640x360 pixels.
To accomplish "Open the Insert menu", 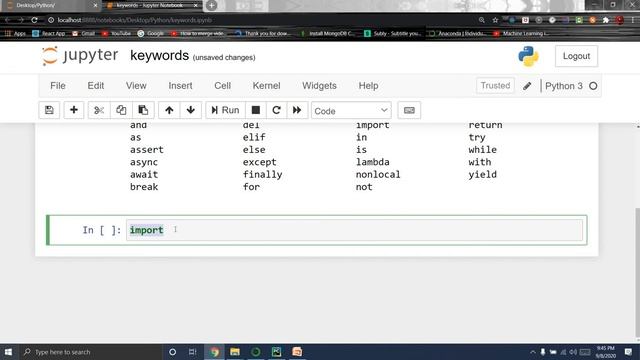I will coord(180,86).
